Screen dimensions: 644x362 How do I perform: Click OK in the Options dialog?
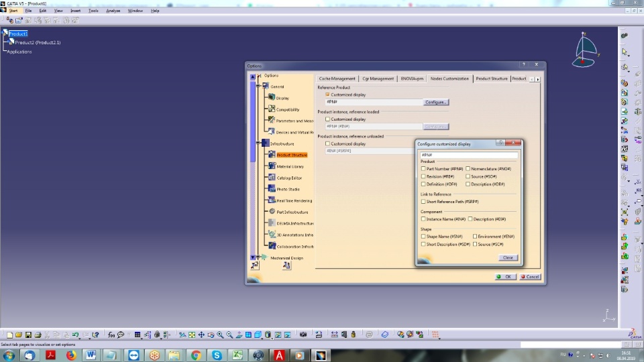505,277
